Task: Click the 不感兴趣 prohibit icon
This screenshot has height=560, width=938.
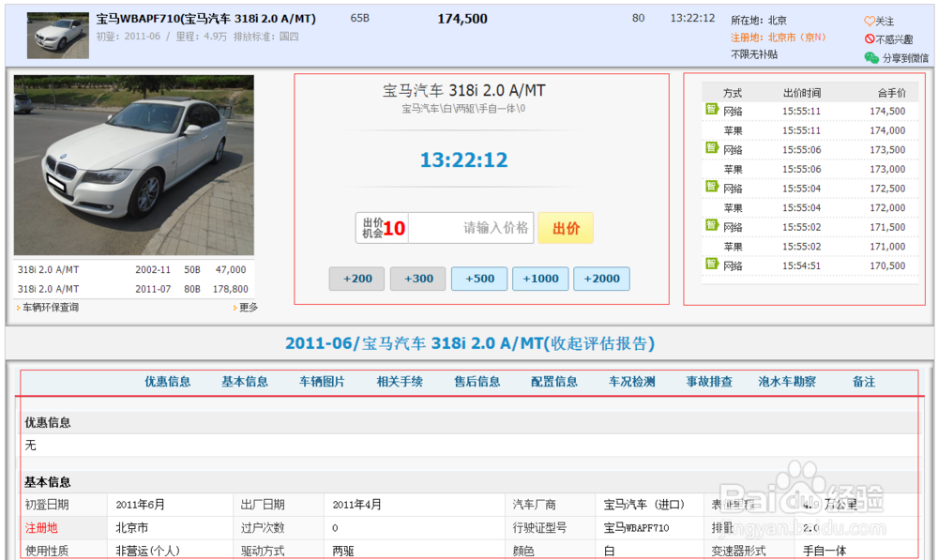Action: click(x=870, y=38)
